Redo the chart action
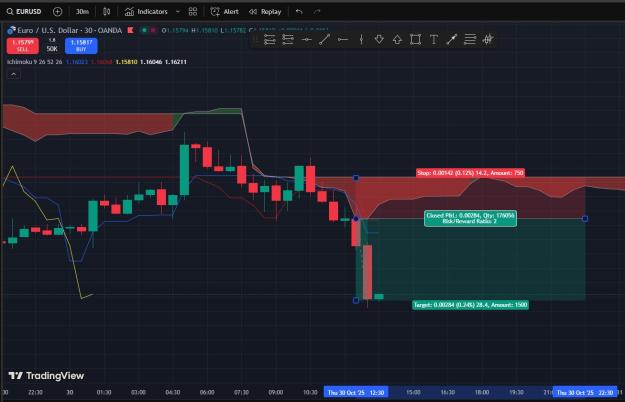Viewport: 625px width, 402px height. [317, 12]
